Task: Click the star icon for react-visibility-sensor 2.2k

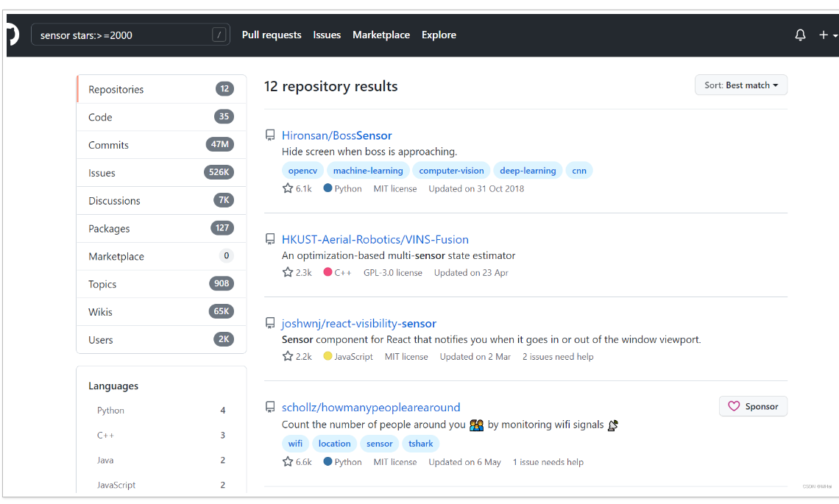Action: 287,356
